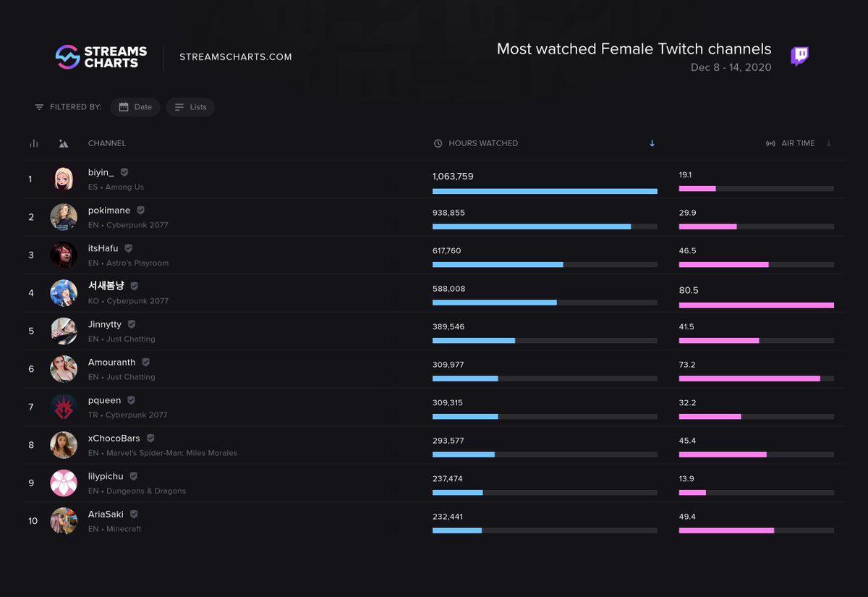The image size is (868, 597).
Task: Click lilypichu's profile avatar
Action: pos(64,483)
